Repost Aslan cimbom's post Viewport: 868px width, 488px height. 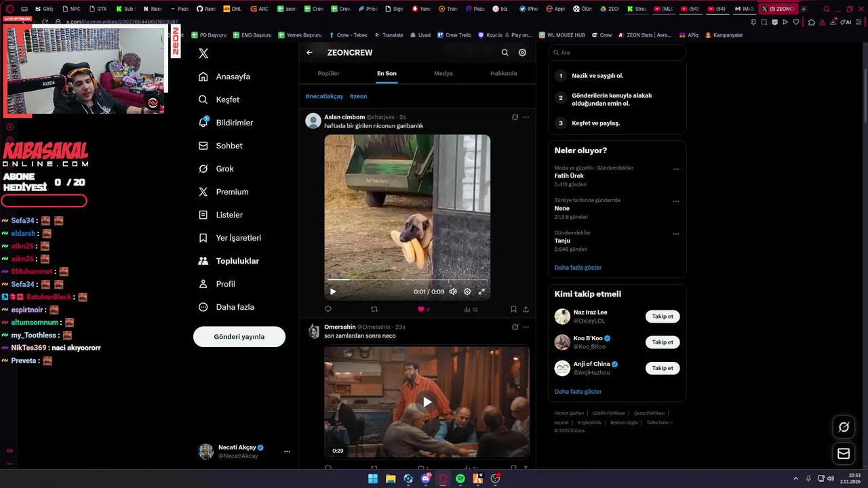coord(374,309)
